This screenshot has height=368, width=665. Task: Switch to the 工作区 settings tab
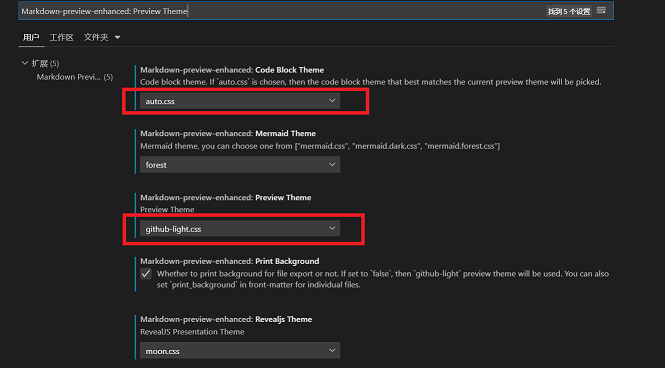pos(61,37)
